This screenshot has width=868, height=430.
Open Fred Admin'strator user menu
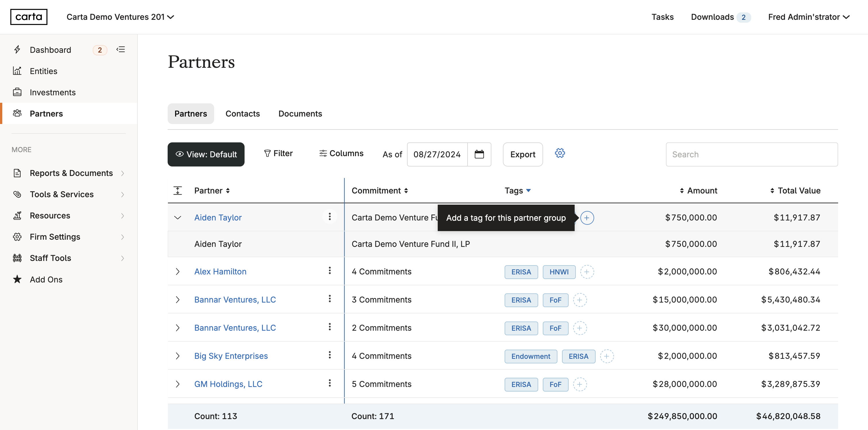(x=809, y=17)
